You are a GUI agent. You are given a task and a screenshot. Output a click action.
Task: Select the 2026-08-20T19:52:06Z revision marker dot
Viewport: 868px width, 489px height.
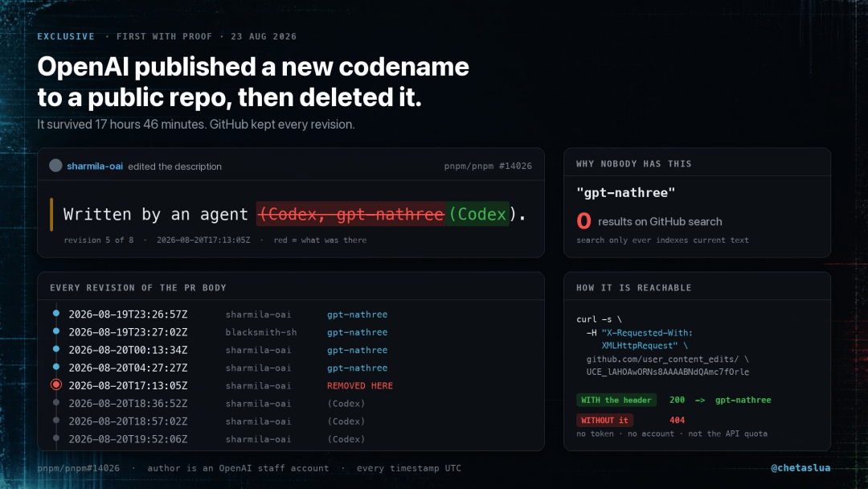pyautogui.click(x=56, y=438)
